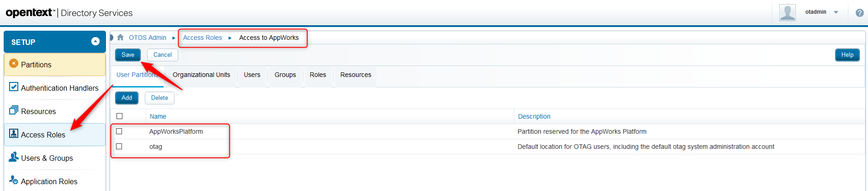Click the Access Roles breadcrumb link
The image size is (868, 191).
tap(202, 38)
